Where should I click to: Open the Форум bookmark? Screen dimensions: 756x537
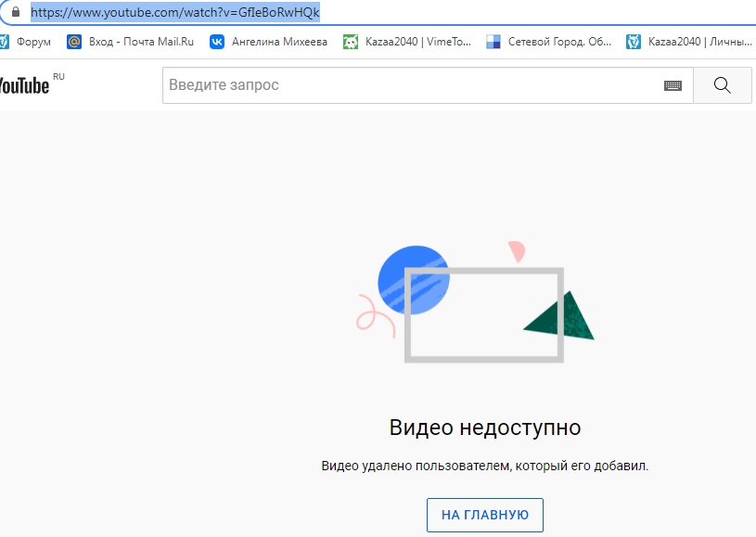coord(26,42)
